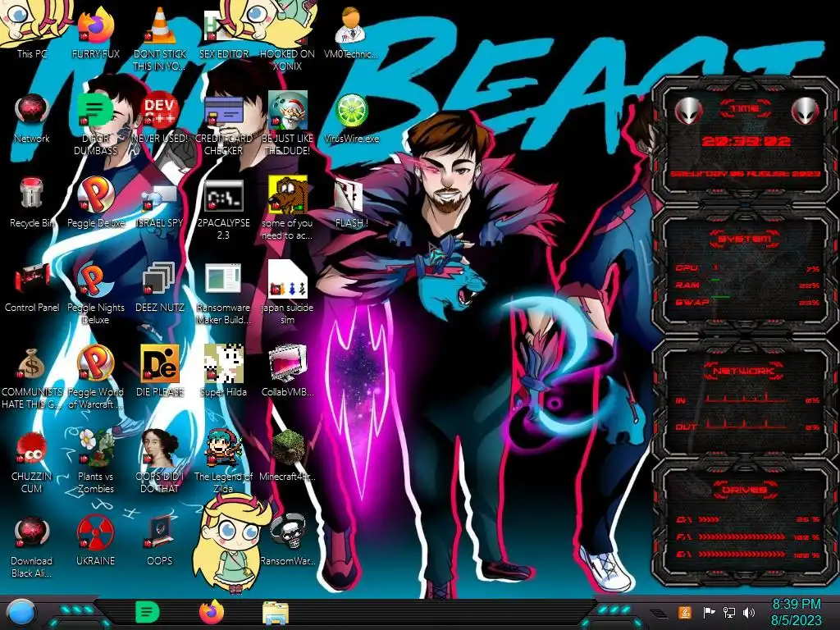Open the This PC desktop icon

pos(32,32)
